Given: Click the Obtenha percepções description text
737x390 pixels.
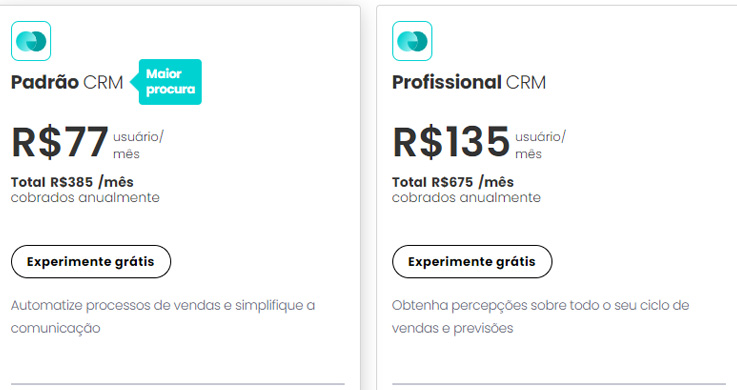Looking at the screenshot, I should pyautogui.click(x=541, y=317).
